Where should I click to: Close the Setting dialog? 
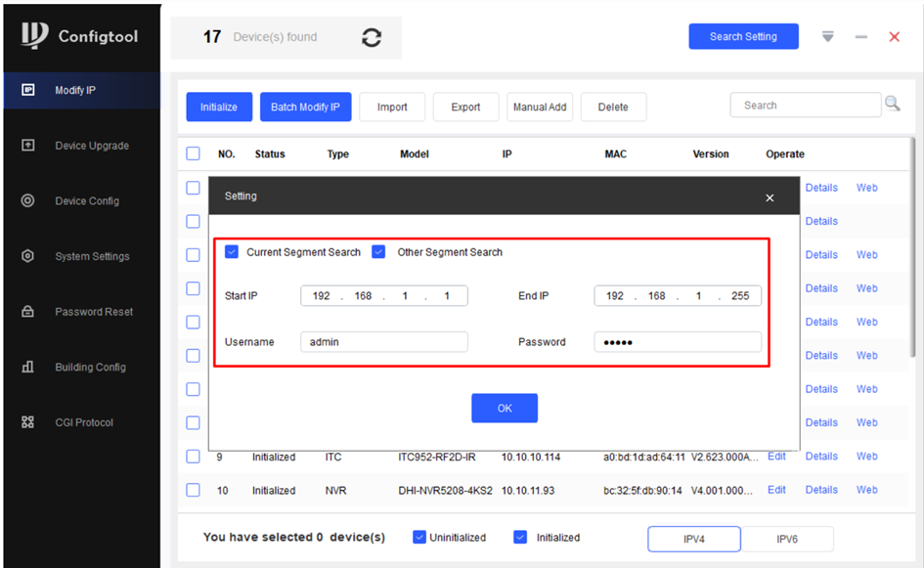tap(770, 197)
